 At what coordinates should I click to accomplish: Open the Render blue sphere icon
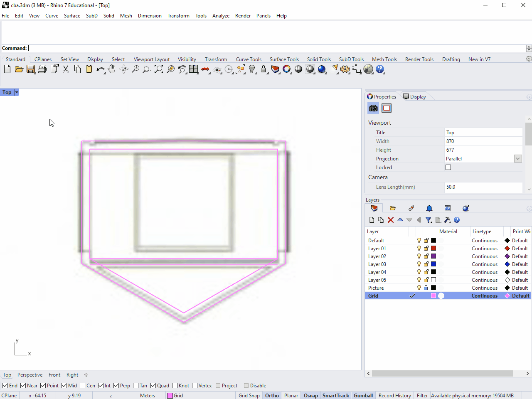coord(322,69)
